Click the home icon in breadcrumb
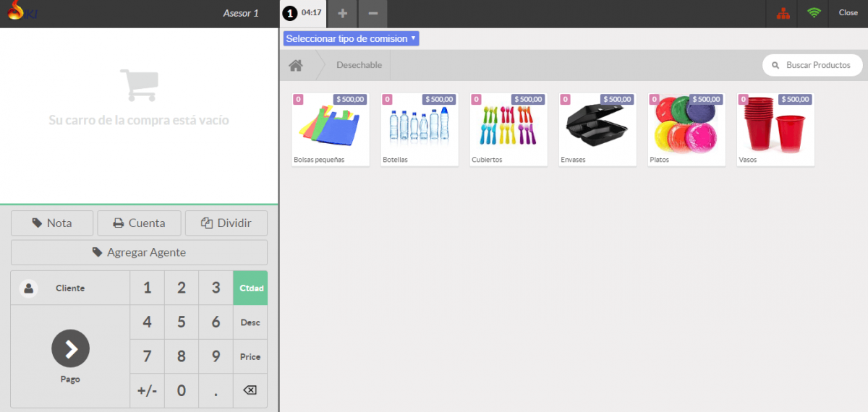Image resolution: width=868 pixels, height=412 pixels. (x=295, y=66)
